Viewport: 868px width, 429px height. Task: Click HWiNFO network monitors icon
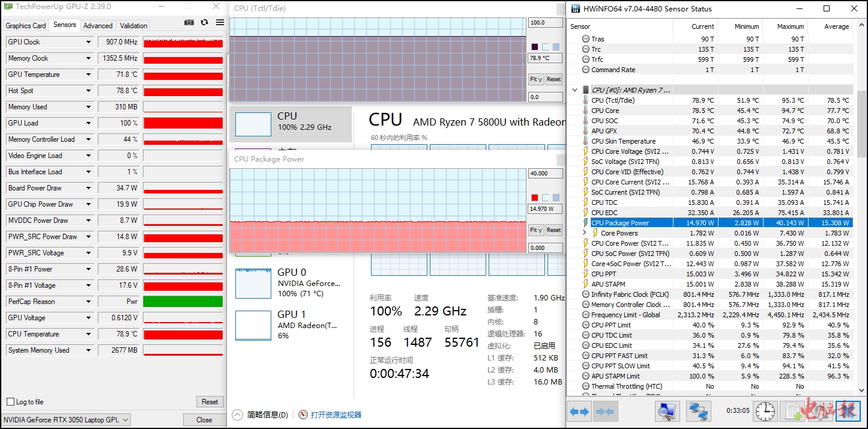pos(698,412)
